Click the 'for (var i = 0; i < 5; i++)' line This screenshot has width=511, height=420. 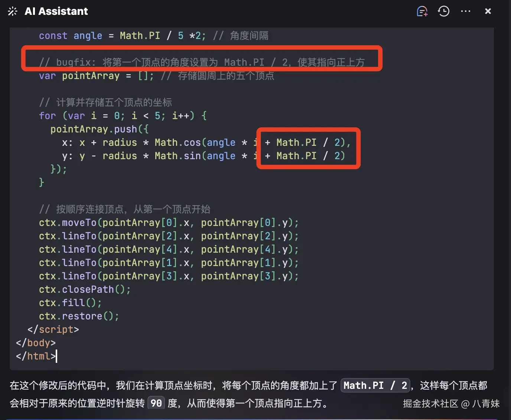pyautogui.click(x=123, y=116)
